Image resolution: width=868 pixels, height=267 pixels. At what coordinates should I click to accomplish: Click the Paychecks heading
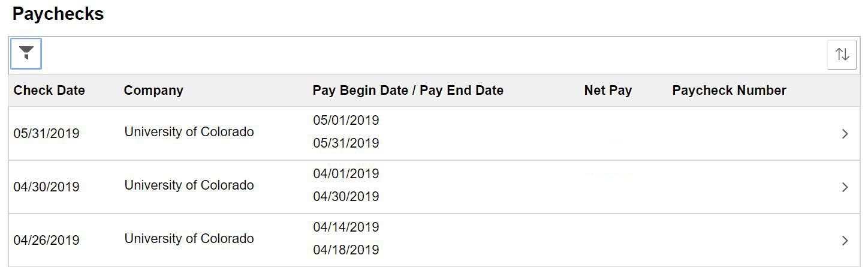click(x=58, y=14)
